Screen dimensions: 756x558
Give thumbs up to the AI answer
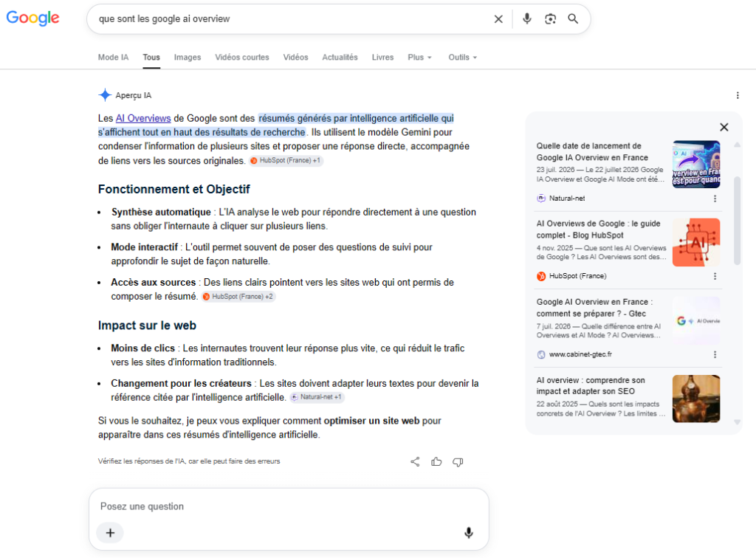(436, 461)
